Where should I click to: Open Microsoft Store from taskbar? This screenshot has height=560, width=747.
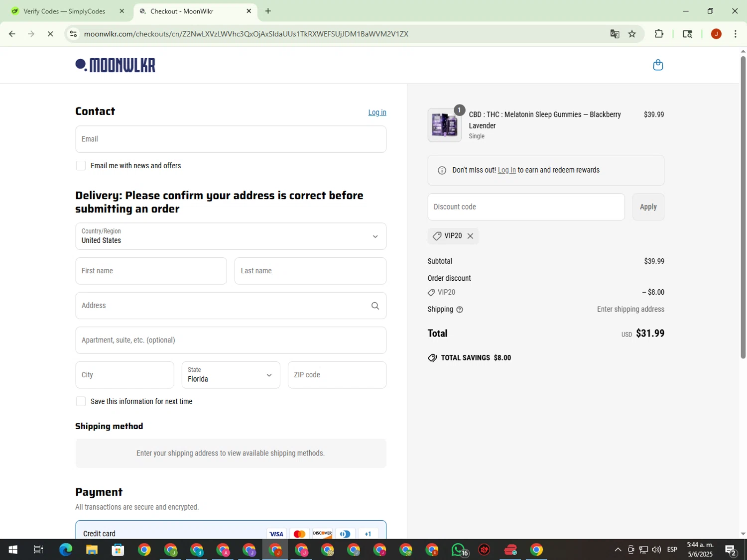click(x=118, y=550)
